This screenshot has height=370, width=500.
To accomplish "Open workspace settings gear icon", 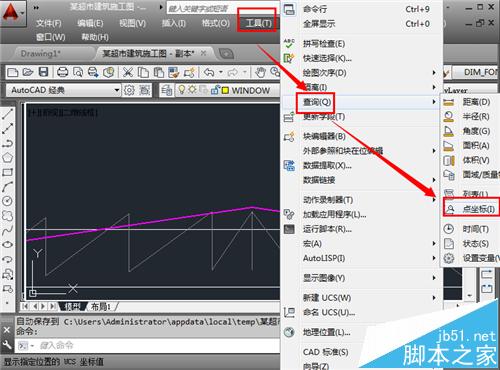I will click(x=129, y=90).
